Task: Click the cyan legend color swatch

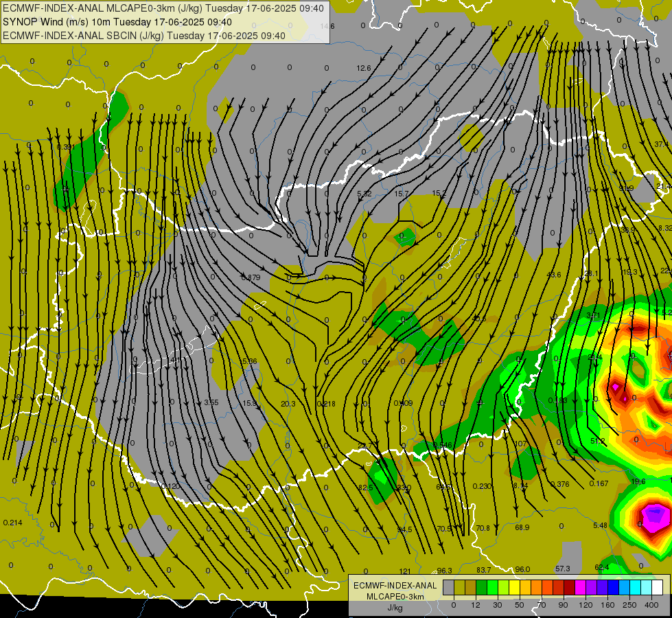Action: point(636,587)
